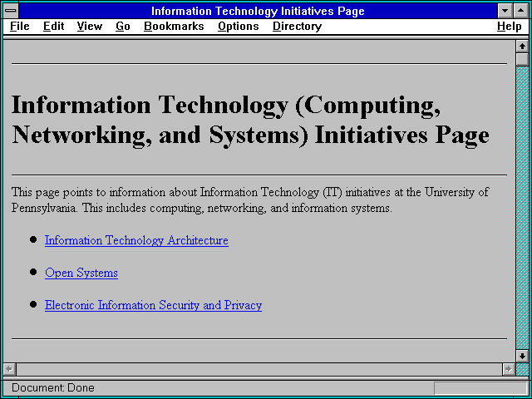Follow the Information Technology Architecture link
The height and width of the screenshot is (399, 532).
[136, 240]
